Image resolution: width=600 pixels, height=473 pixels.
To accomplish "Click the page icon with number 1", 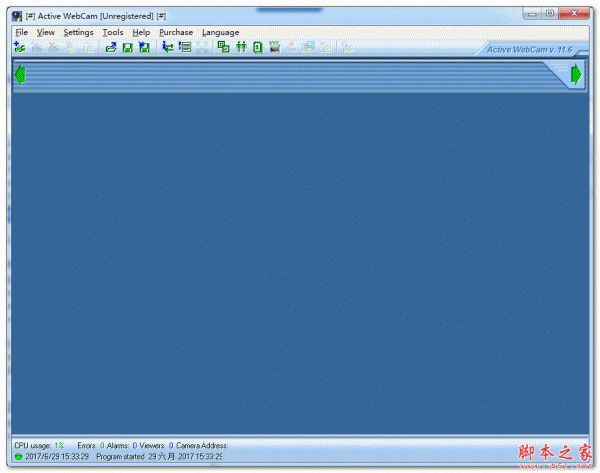I will click(257, 47).
